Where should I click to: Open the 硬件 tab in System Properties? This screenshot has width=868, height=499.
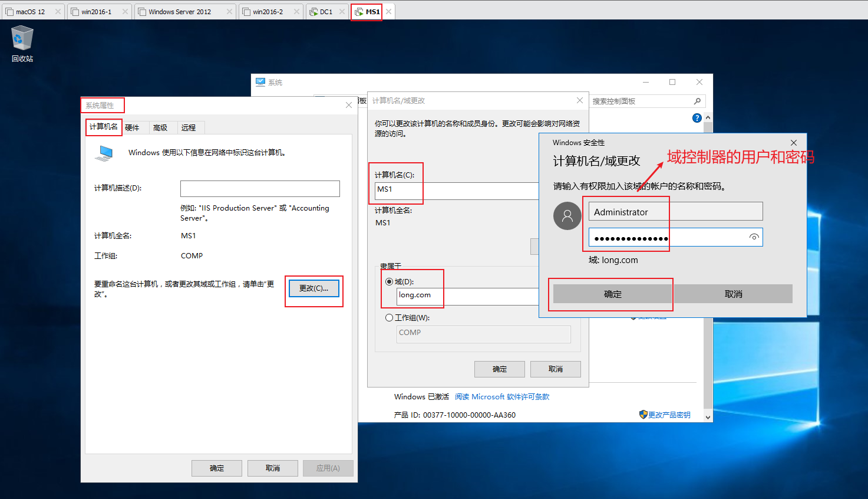tap(132, 127)
